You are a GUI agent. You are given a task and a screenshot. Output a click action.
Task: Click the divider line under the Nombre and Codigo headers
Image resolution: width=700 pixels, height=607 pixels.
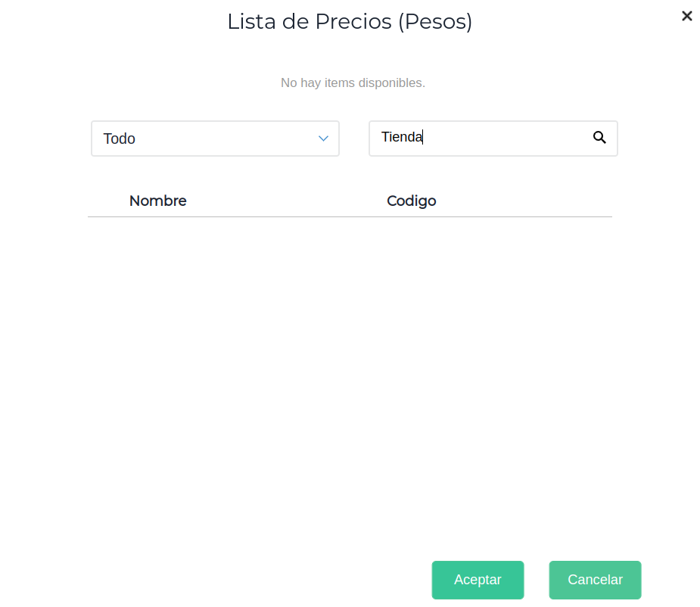pos(350,217)
